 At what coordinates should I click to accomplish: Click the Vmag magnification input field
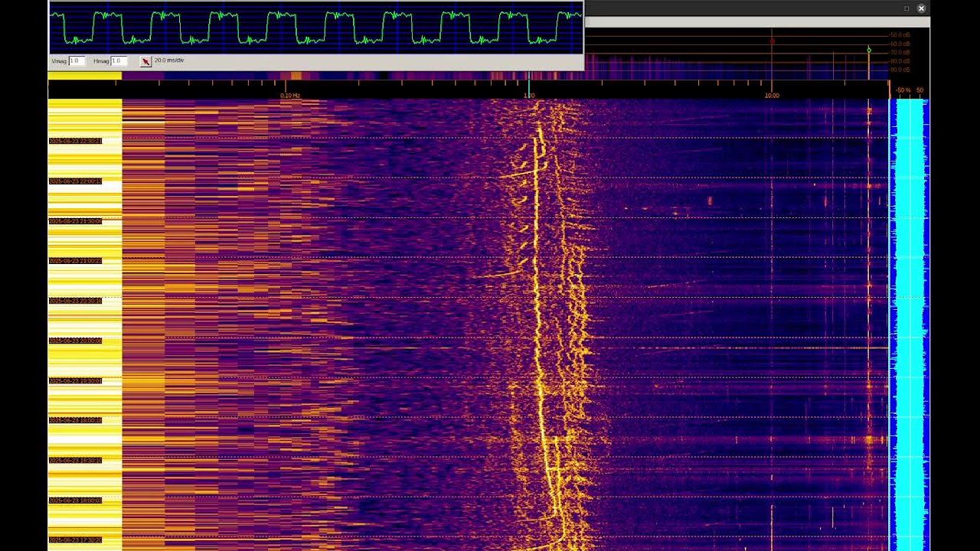coord(77,60)
